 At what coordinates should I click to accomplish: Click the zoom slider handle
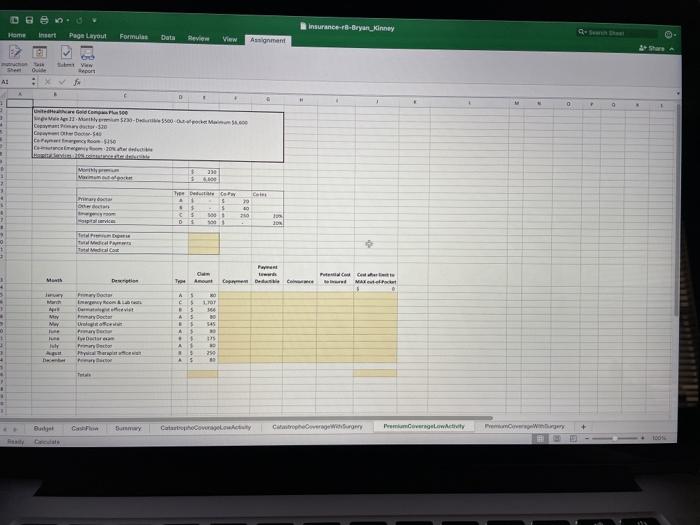click(x=615, y=438)
